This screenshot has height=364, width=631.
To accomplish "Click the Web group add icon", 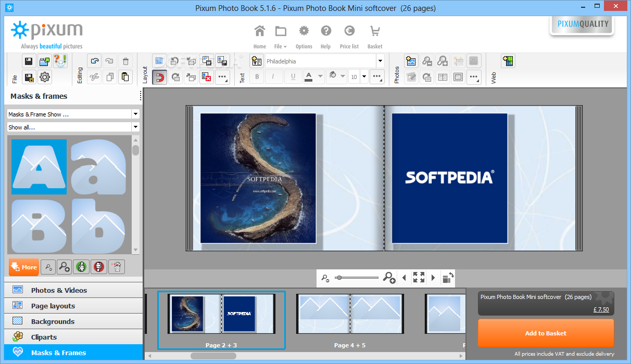I will [x=508, y=61].
